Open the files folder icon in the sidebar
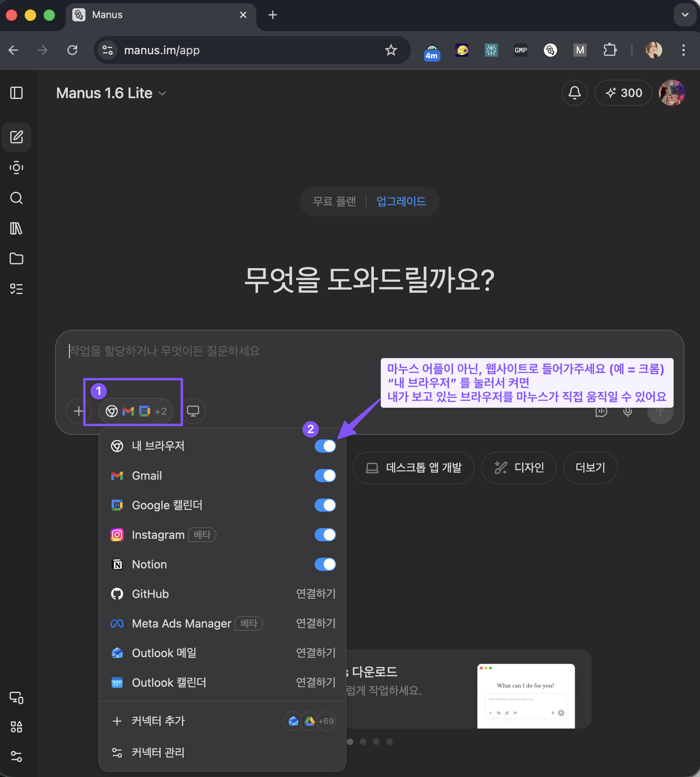 (16, 259)
